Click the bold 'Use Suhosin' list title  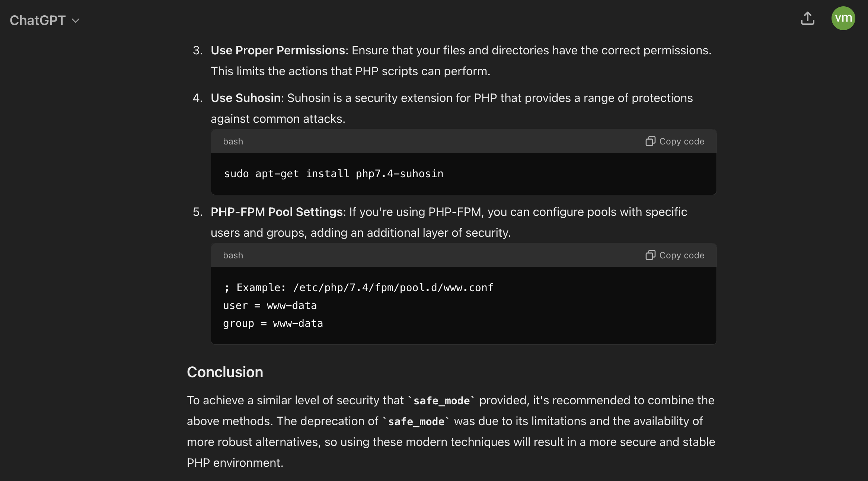tap(246, 98)
